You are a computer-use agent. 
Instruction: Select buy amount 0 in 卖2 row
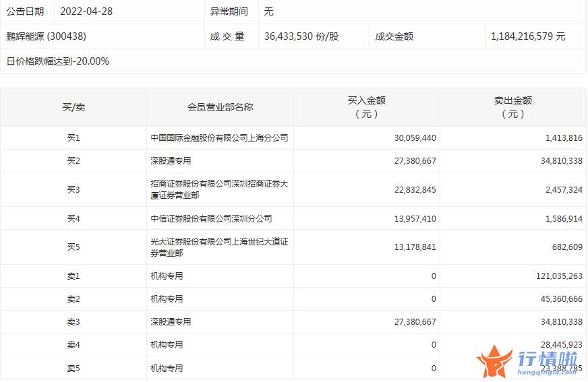pos(434,299)
